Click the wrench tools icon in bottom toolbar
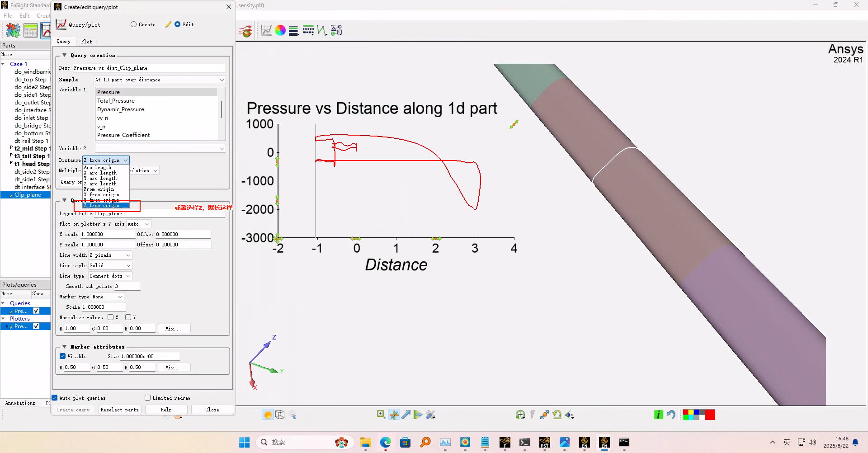The height and width of the screenshot is (453, 868). pos(430,415)
